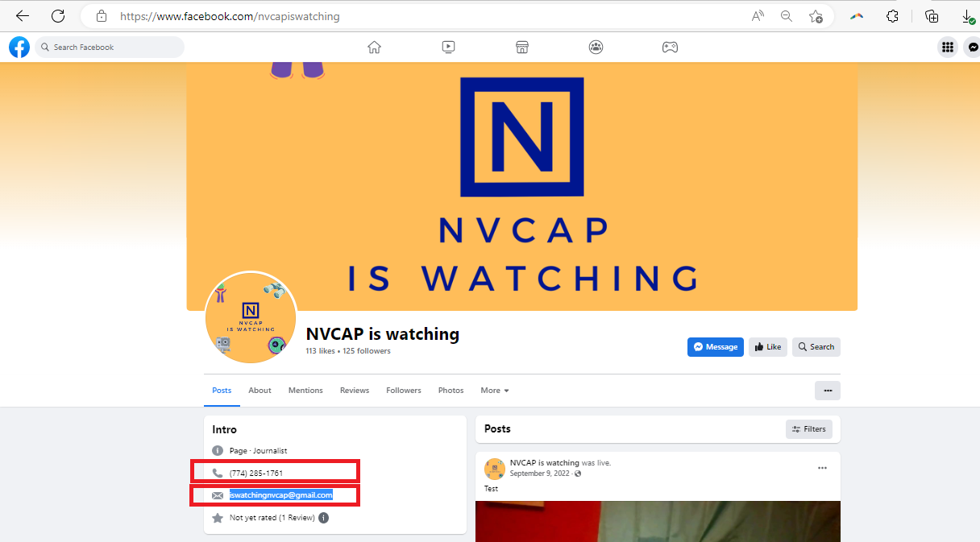Click the phone icon in Intro

218,473
